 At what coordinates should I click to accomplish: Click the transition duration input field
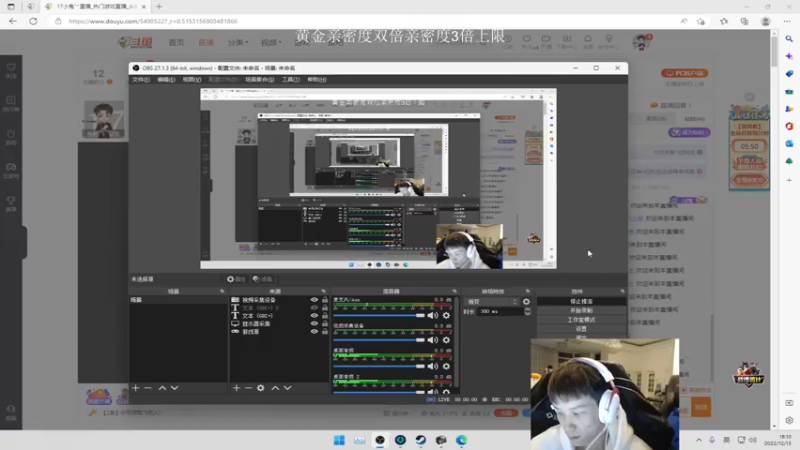tap(501, 311)
